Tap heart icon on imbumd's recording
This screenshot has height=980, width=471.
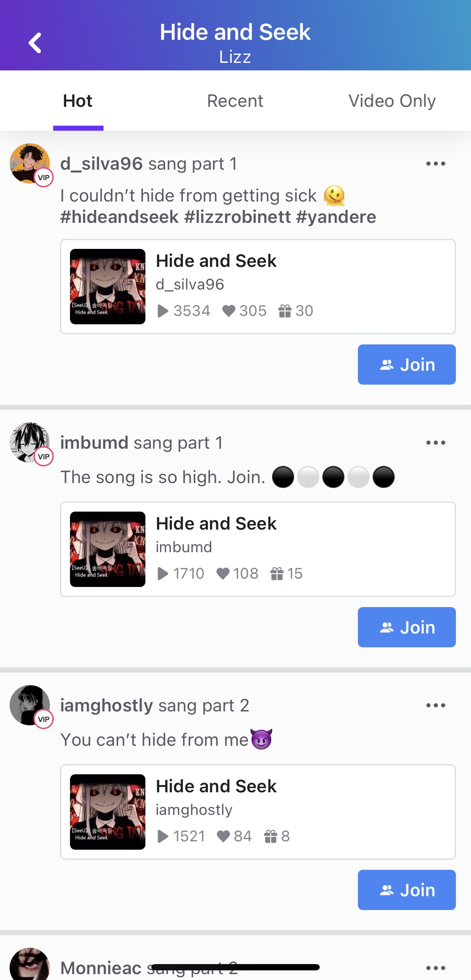pyautogui.click(x=223, y=574)
